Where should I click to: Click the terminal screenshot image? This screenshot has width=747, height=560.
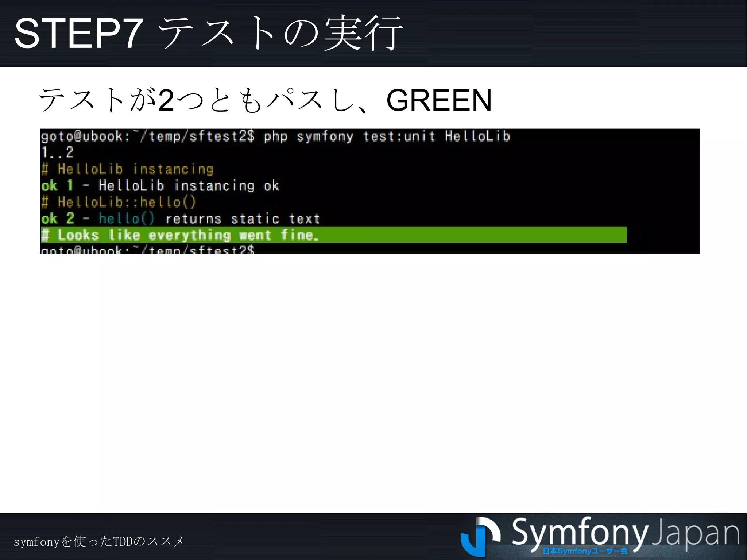pyautogui.click(x=370, y=191)
